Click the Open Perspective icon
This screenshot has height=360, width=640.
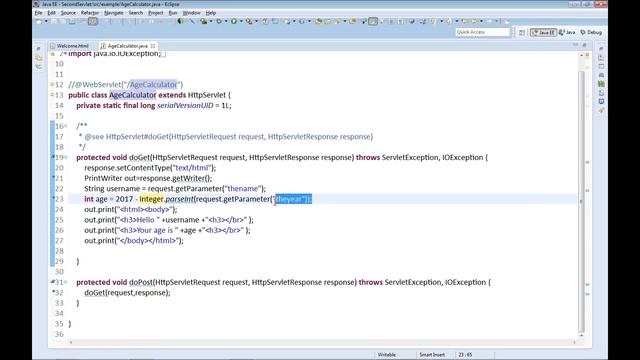[522, 32]
